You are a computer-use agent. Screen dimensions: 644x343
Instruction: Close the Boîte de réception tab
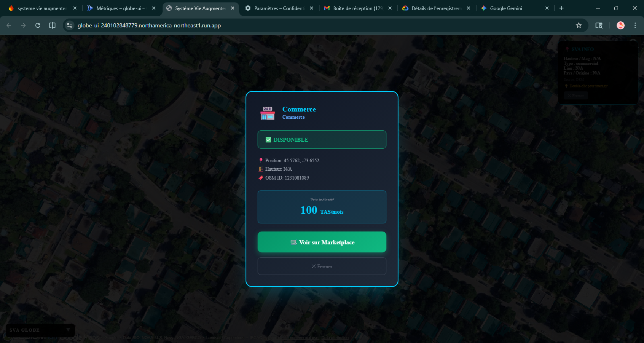[390, 8]
